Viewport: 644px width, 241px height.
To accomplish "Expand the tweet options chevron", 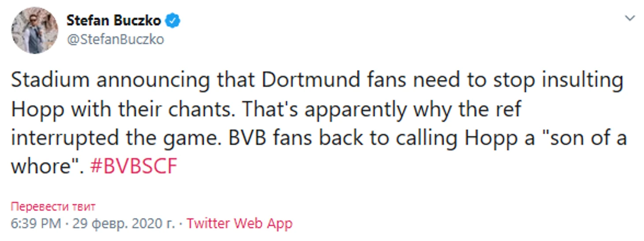I will (x=630, y=19).
